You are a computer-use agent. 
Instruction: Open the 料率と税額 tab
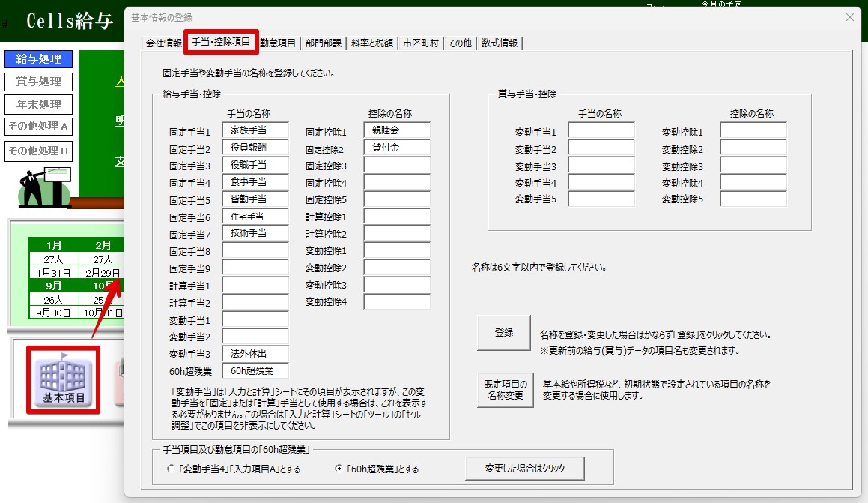tap(372, 43)
